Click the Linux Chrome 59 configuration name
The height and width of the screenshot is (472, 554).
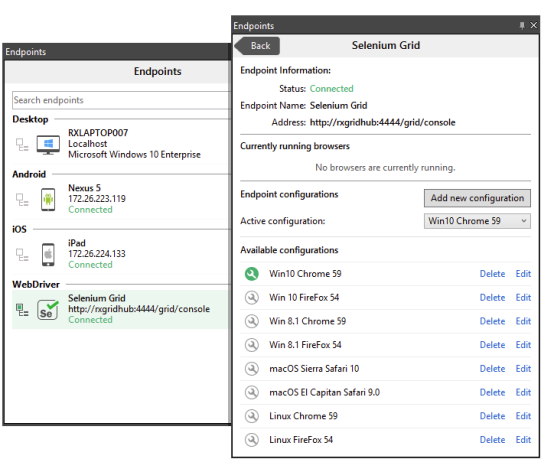(x=303, y=416)
